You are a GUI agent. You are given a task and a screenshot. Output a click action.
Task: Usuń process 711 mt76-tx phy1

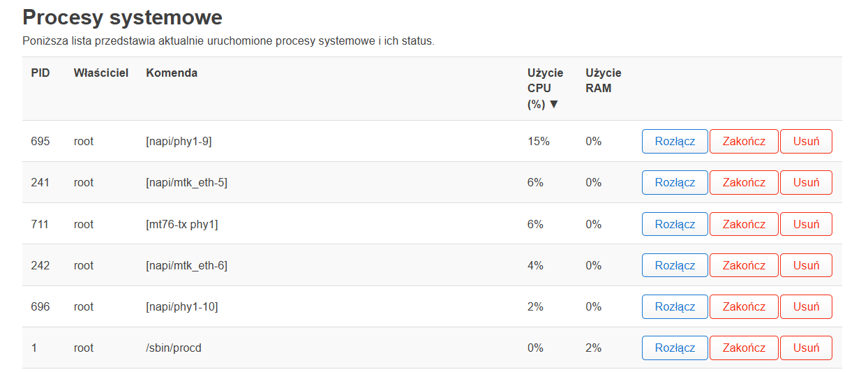click(x=806, y=224)
